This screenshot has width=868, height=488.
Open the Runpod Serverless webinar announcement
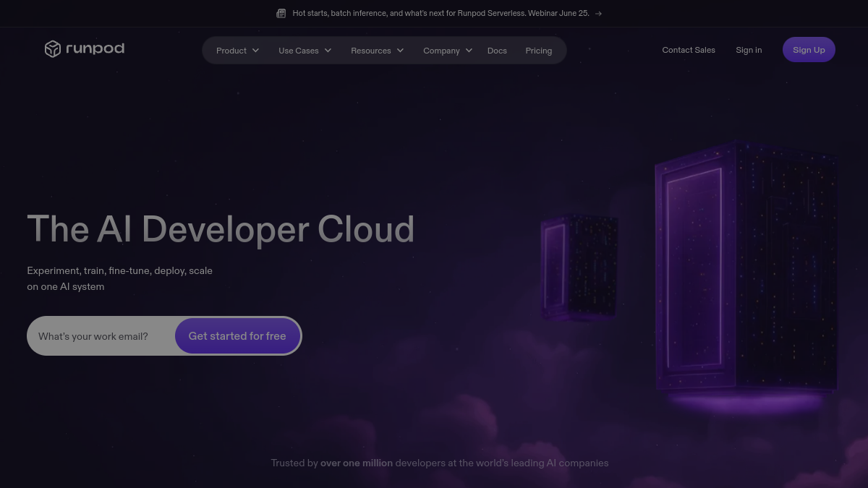tap(441, 13)
